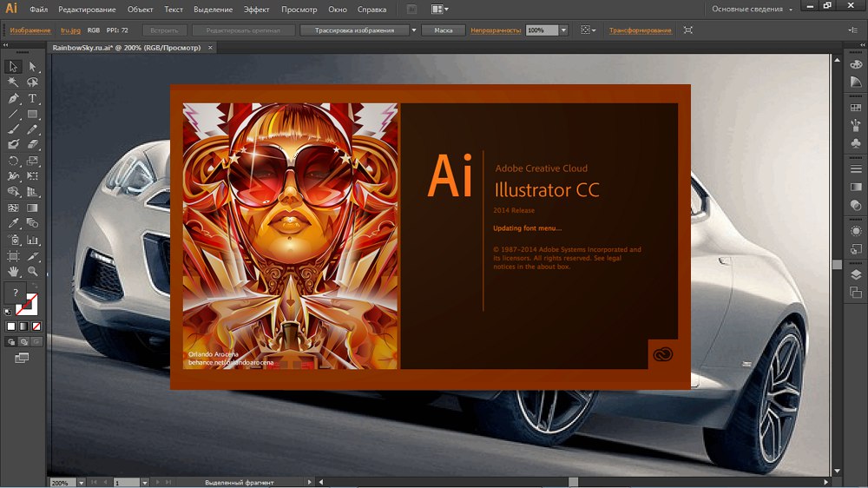Select the Selection (black arrow) tool
Screen dimensions: 868x488
click(x=13, y=67)
